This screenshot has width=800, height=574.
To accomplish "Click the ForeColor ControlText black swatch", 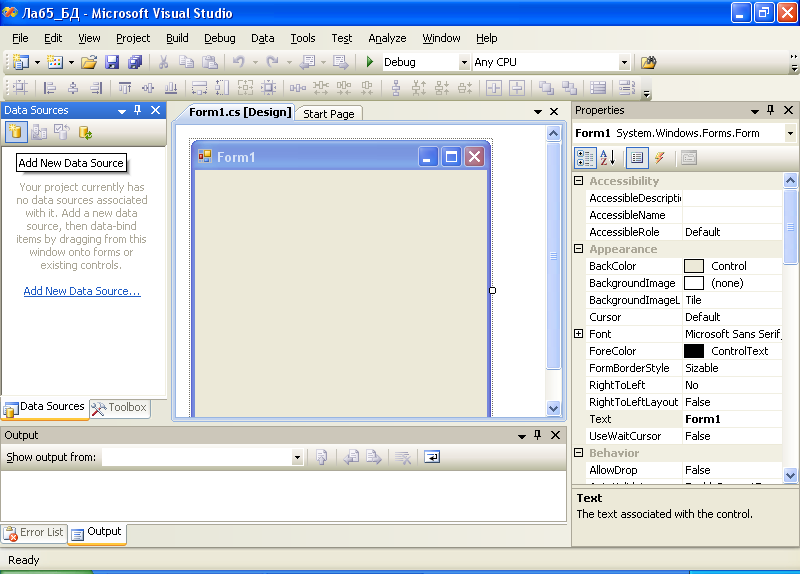I will (x=694, y=351).
